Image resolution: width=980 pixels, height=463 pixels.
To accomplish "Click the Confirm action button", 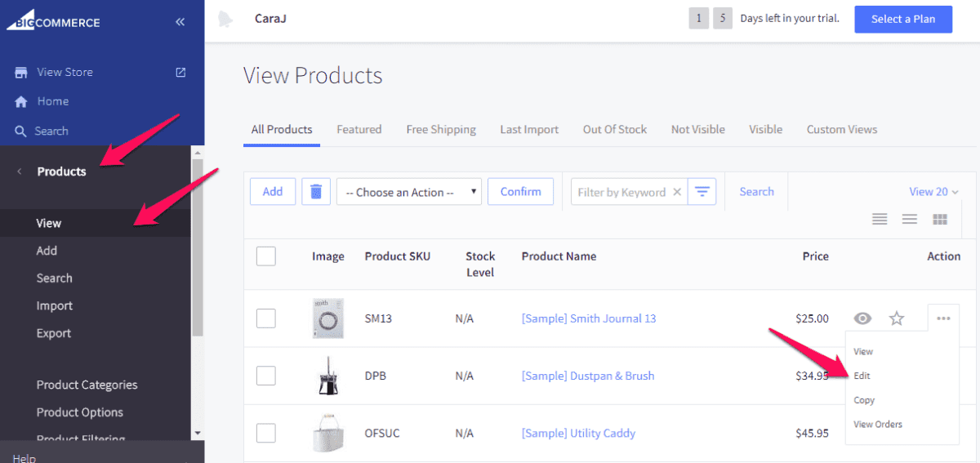I will pos(521,192).
